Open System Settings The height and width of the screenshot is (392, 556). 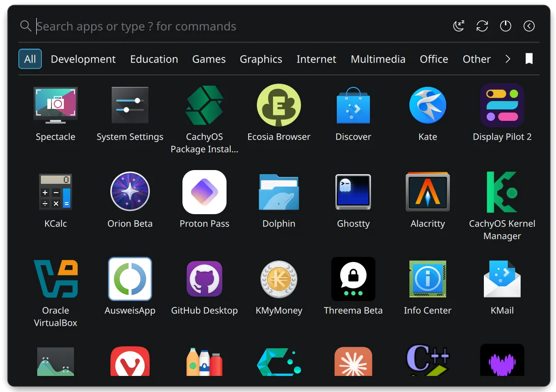click(x=130, y=105)
